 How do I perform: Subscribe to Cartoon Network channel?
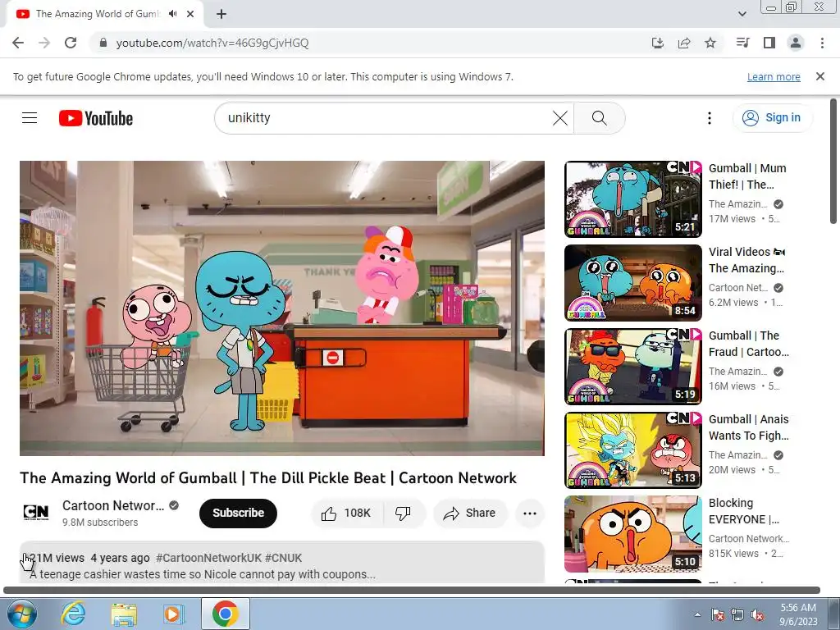238,514
